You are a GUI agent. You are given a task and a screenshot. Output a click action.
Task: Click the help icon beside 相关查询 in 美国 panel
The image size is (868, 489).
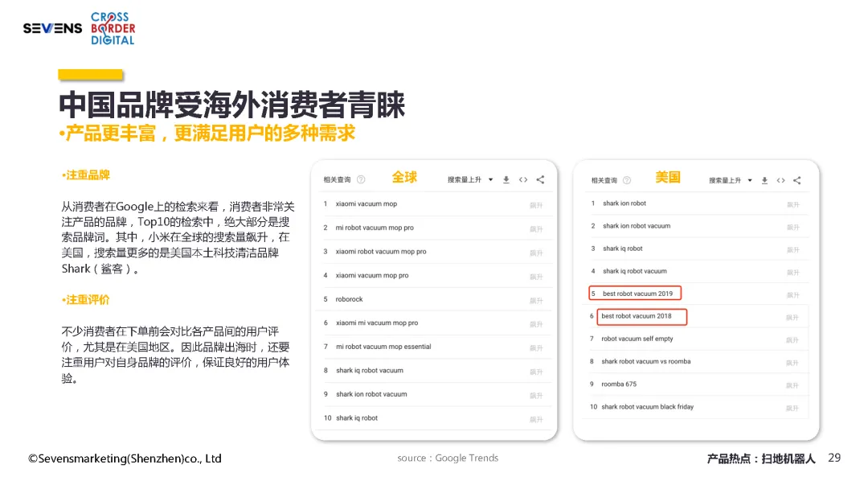(627, 180)
